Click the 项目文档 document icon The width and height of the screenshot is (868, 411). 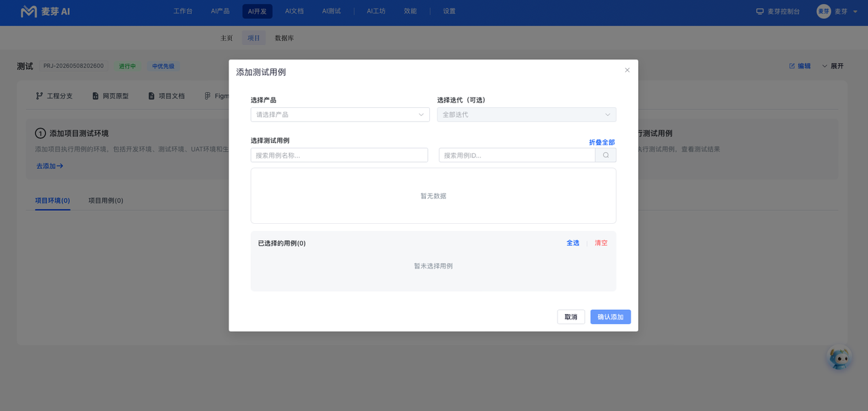(151, 96)
